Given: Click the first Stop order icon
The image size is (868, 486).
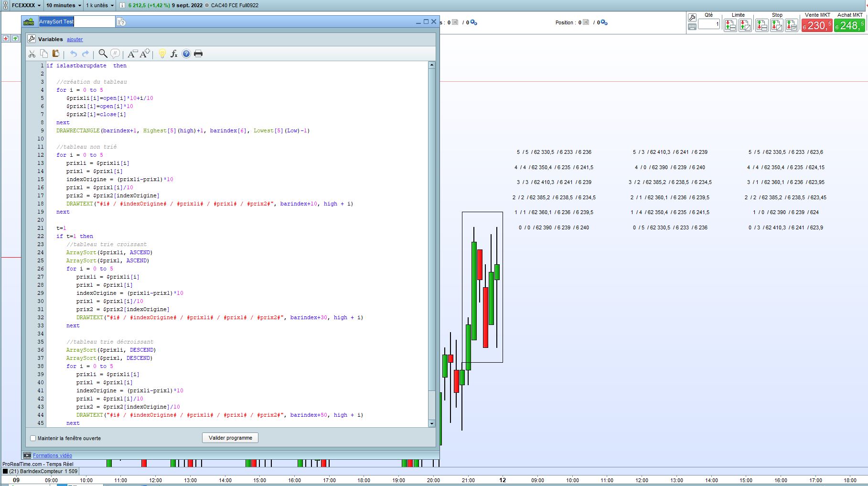Looking at the screenshot, I should click(x=762, y=25).
